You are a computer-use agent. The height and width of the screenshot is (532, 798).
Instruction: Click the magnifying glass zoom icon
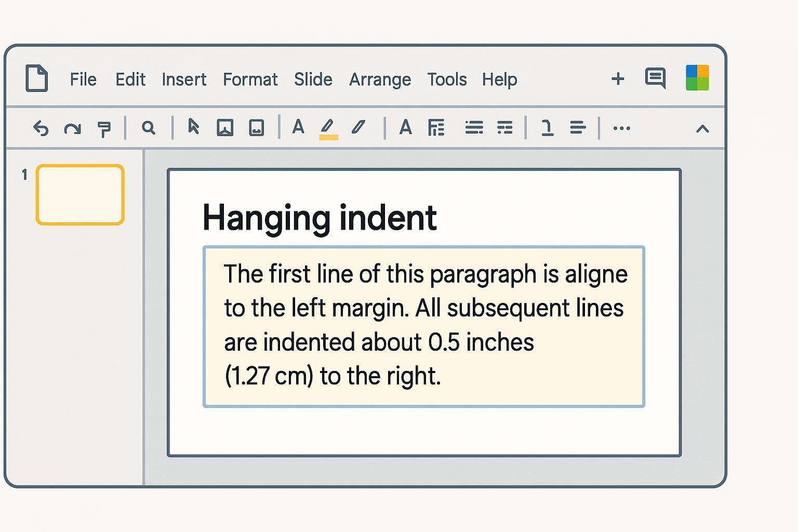click(x=149, y=128)
